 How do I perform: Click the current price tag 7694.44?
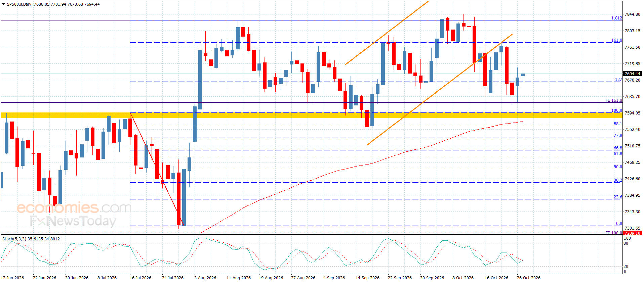(x=632, y=74)
